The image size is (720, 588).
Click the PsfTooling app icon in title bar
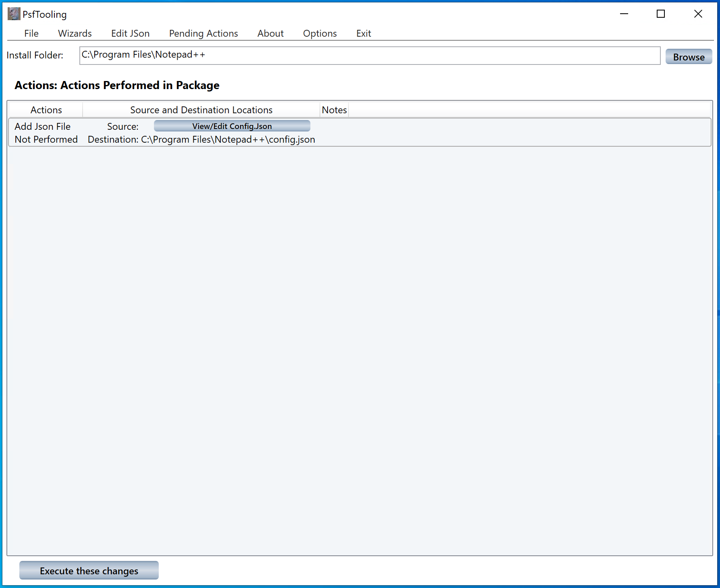pos(14,14)
